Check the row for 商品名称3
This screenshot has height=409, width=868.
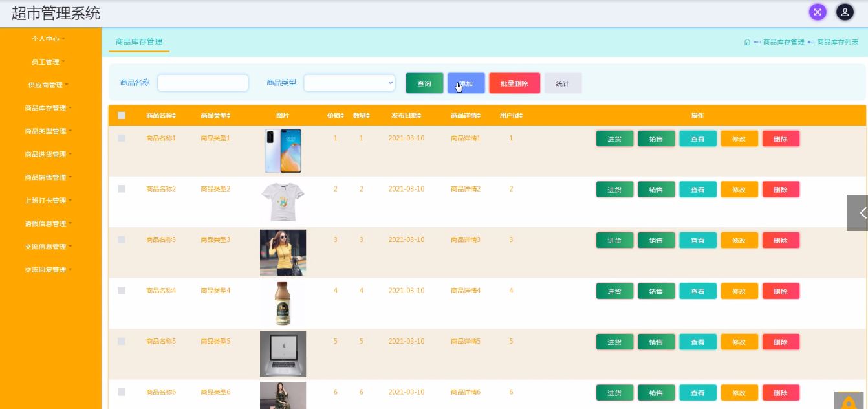tap(122, 239)
